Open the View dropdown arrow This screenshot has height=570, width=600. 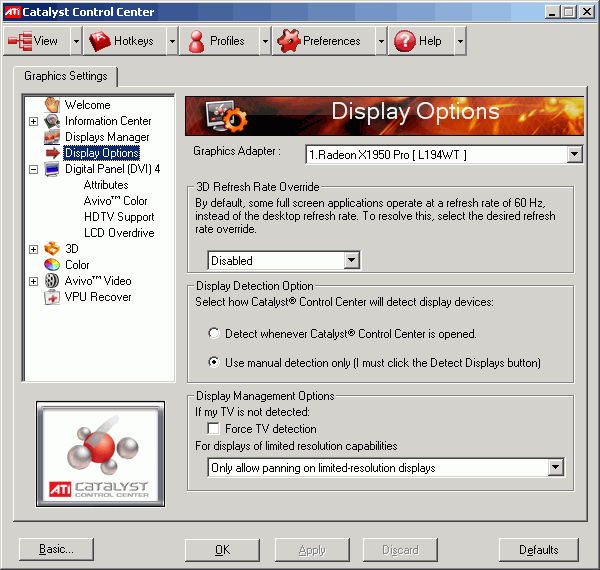click(x=77, y=41)
